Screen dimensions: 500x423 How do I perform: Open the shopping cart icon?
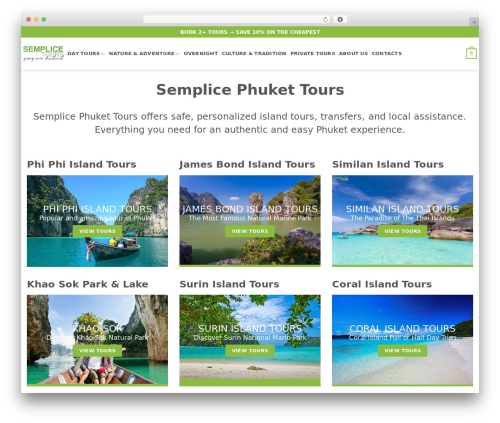point(471,53)
